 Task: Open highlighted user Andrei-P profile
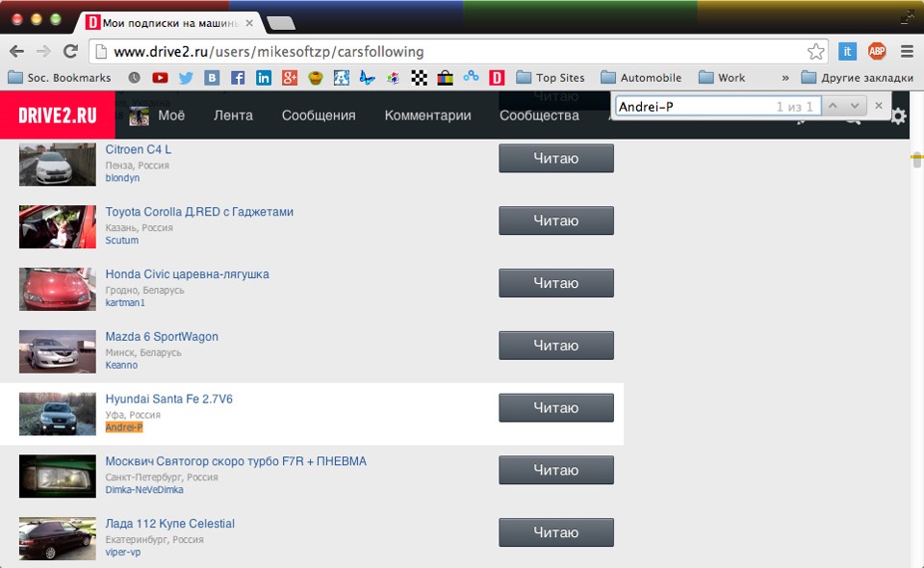click(x=124, y=427)
